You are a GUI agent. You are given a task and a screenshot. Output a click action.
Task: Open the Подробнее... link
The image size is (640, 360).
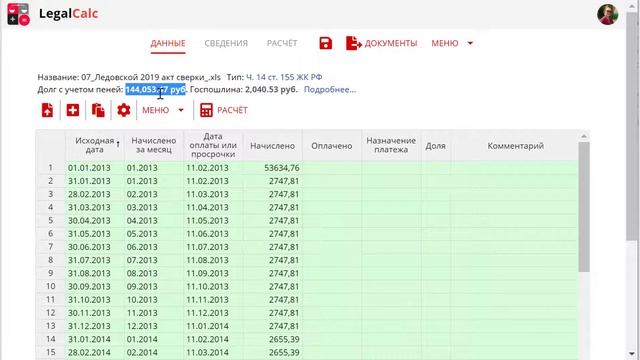(330, 89)
